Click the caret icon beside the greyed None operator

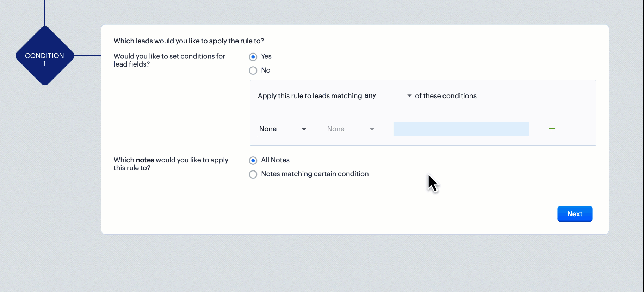click(372, 129)
